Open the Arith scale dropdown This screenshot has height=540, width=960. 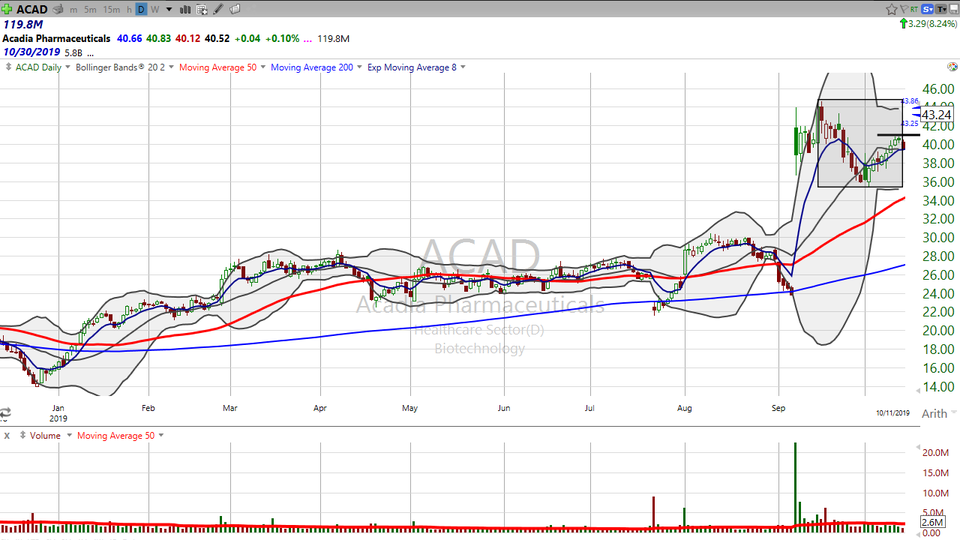pos(939,414)
